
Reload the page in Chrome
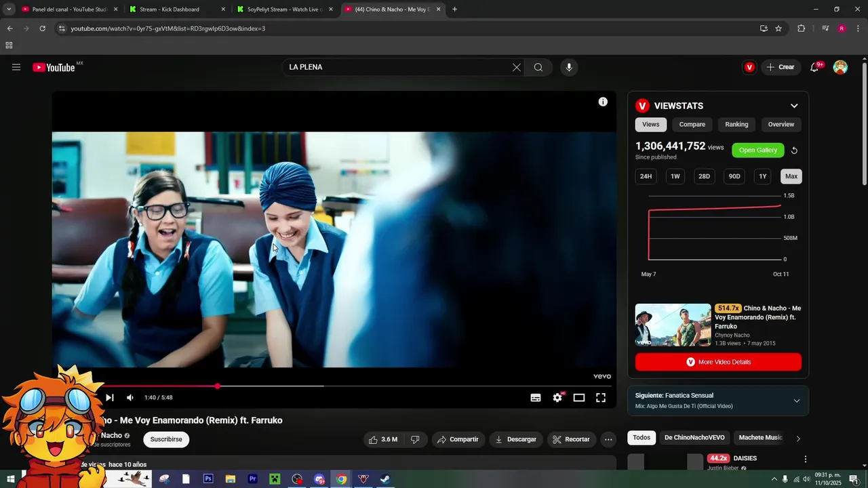(x=42, y=28)
